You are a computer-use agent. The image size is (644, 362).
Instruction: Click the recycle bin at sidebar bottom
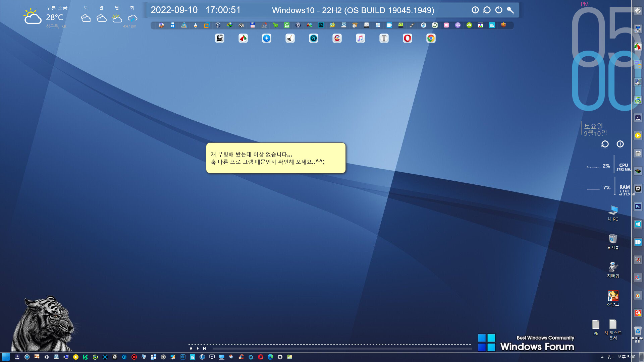638,331
